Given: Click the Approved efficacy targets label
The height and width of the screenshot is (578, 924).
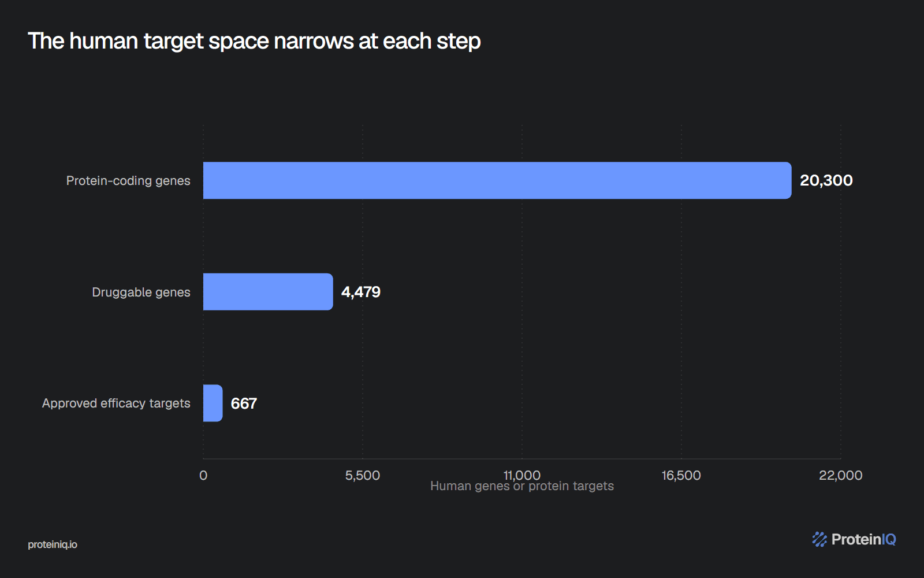Looking at the screenshot, I should [116, 403].
